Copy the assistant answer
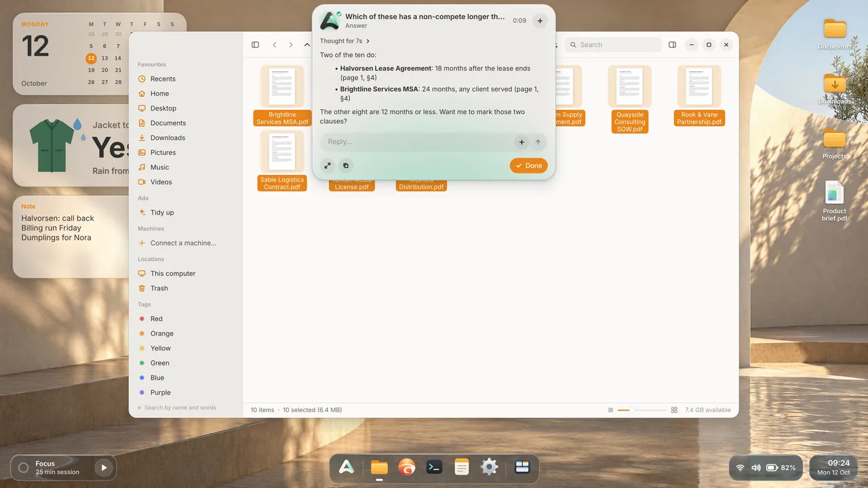 345,165
